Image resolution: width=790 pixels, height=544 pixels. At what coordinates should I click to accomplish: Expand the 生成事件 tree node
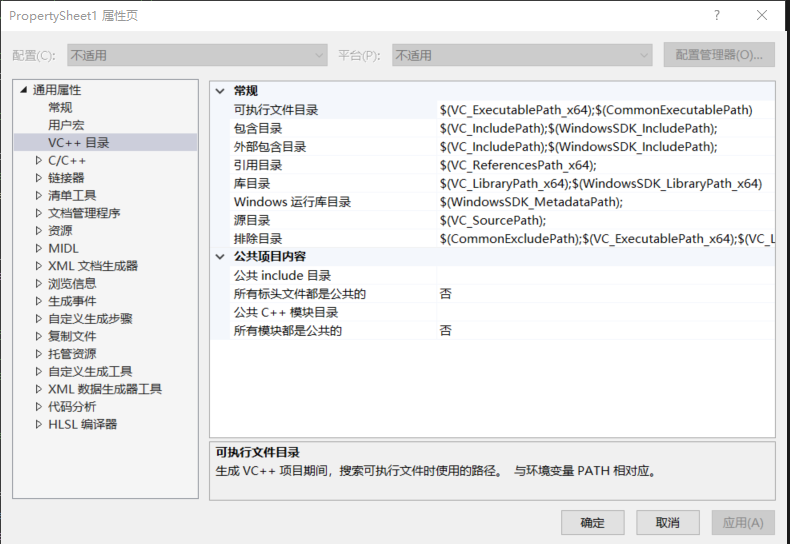pos(39,301)
